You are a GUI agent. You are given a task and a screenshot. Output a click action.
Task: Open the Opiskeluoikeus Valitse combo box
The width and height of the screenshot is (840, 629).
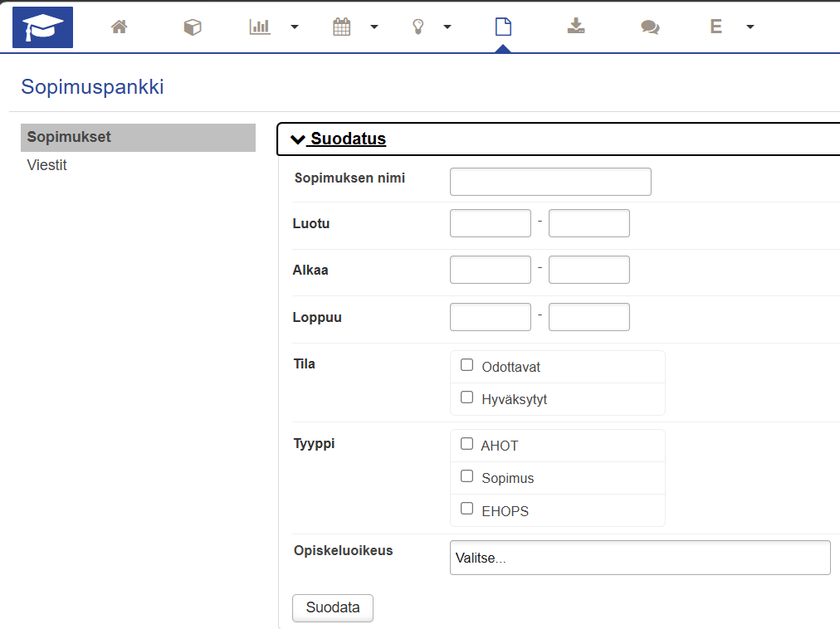point(640,558)
